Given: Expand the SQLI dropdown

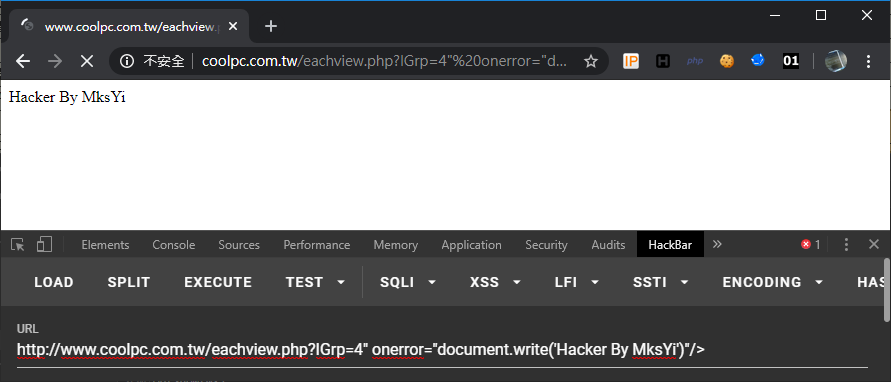Looking at the screenshot, I should (408, 283).
